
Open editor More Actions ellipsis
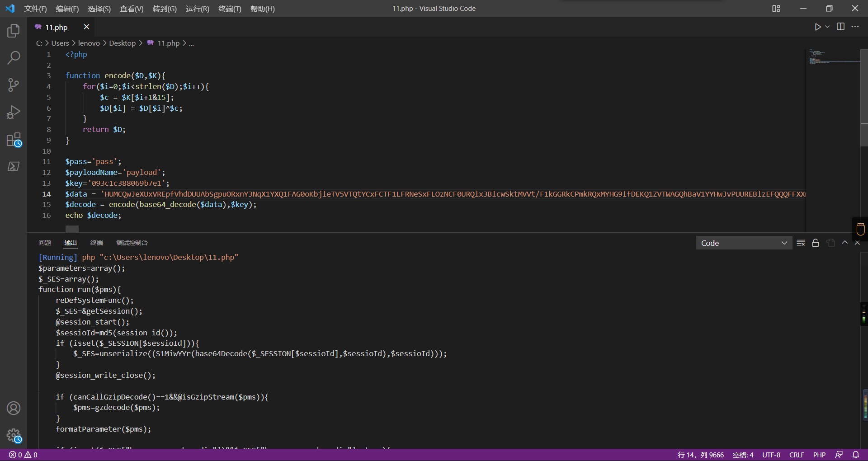855,27
